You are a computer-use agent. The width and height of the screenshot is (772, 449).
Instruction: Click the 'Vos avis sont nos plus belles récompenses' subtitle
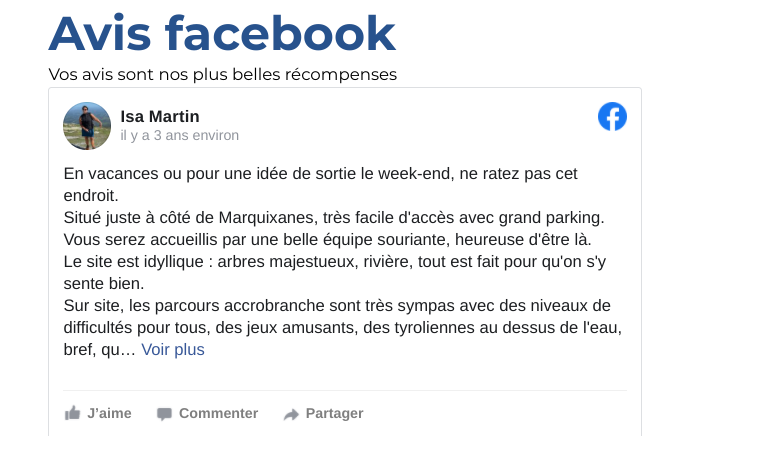(223, 74)
